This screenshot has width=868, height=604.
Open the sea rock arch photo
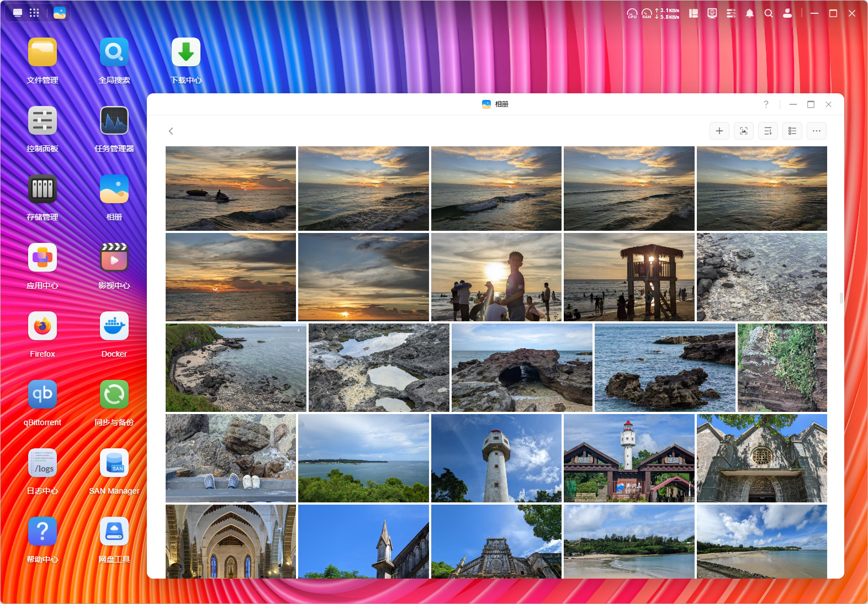point(522,368)
